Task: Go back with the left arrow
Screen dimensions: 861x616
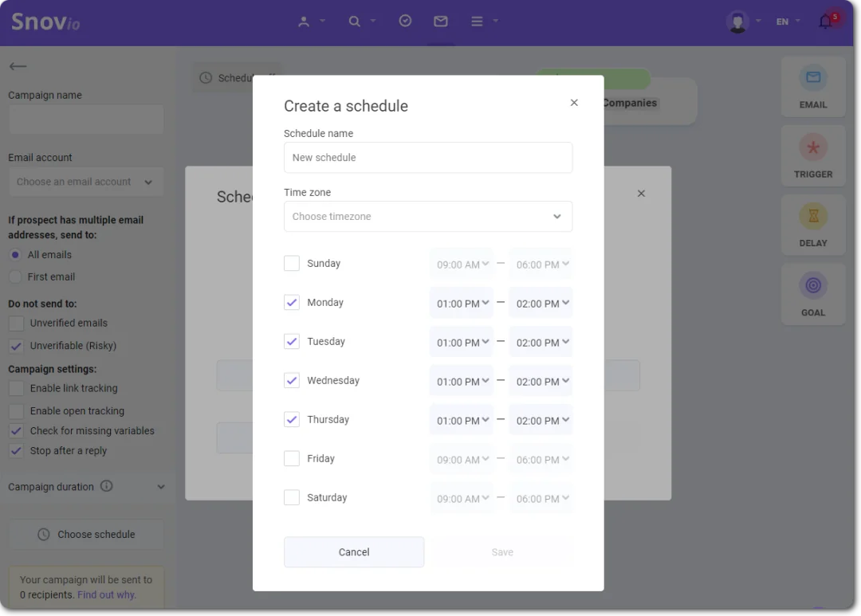Action: click(x=18, y=66)
